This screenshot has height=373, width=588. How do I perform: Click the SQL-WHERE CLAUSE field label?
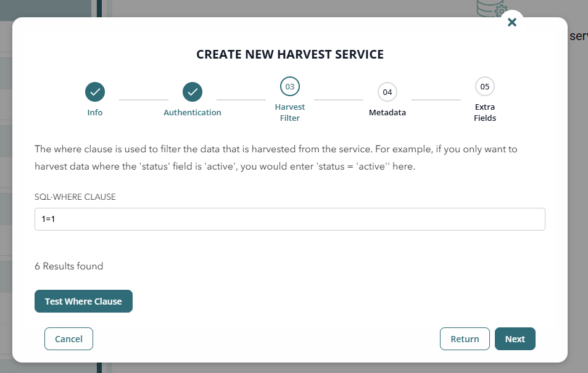pyautogui.click(x=75, y=197)
